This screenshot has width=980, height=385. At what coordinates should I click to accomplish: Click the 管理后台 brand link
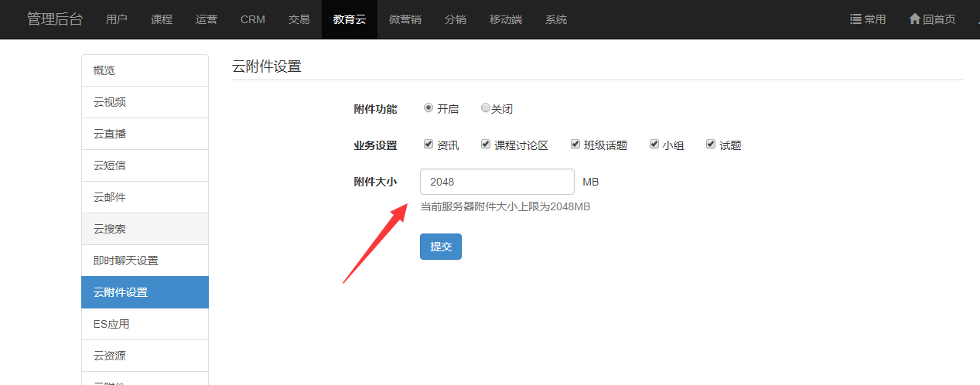click(55, 19)
